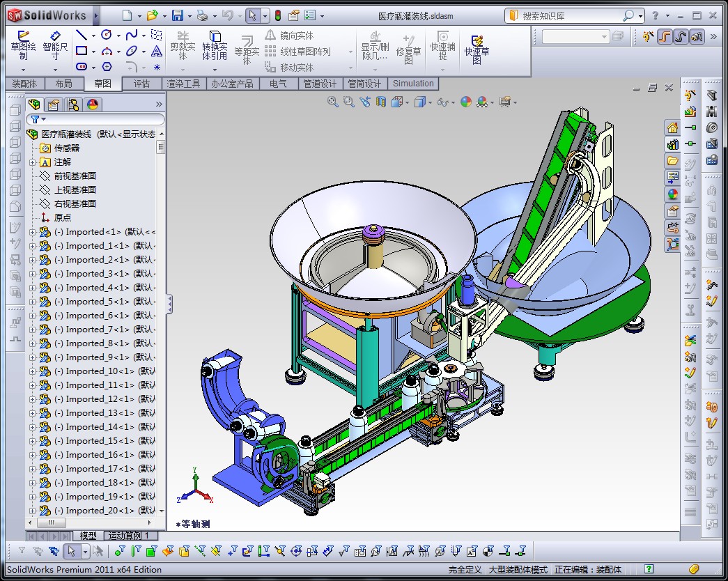Expand the 注解 annotations tree node
This screenshot has height=581, width=728.
pyautogui.click(x=33, y=162)
